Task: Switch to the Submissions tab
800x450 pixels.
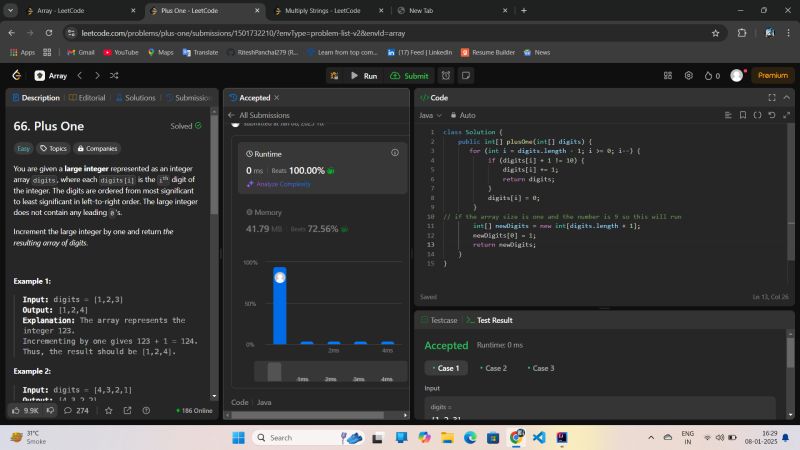Action: pyautogui.click(x=188, y=97)
